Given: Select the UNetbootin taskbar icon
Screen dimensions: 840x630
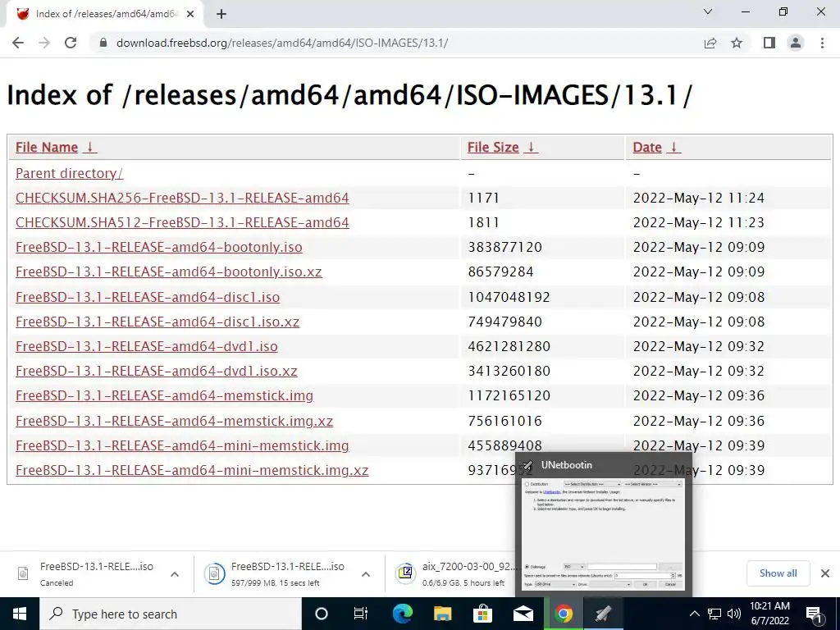Looking at the screenshot, I should click(x=603, y=614).
